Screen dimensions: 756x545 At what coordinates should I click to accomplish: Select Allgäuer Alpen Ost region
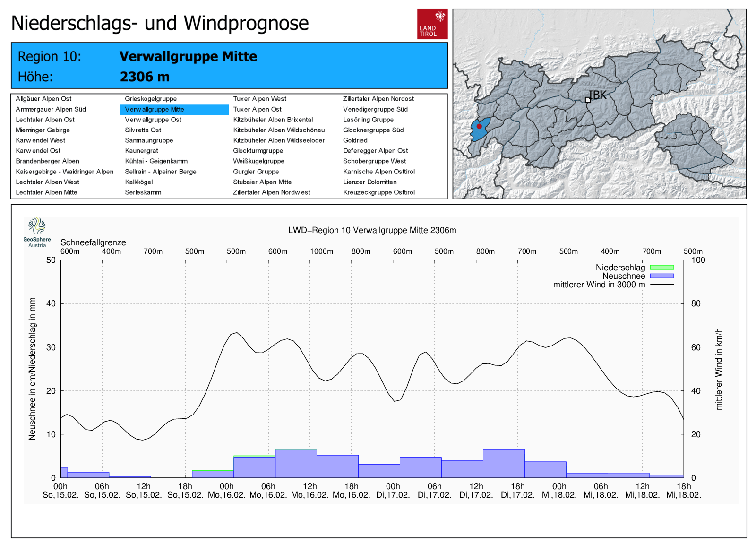(43, 99)
